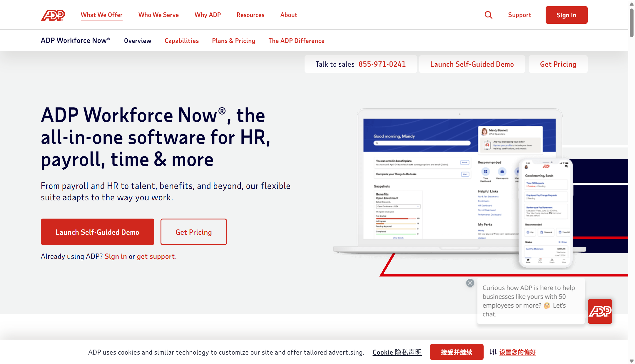The width and height of the screenshot is (635, 364).
Task: Open the search magnifier icon
Action: [x=488, y=15]
